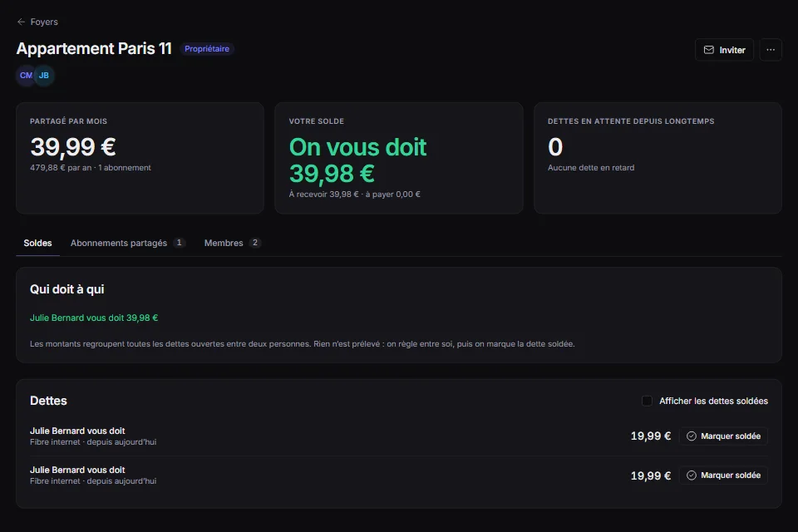Switch to the Soldes tab
798x532 pixels.
37,243
